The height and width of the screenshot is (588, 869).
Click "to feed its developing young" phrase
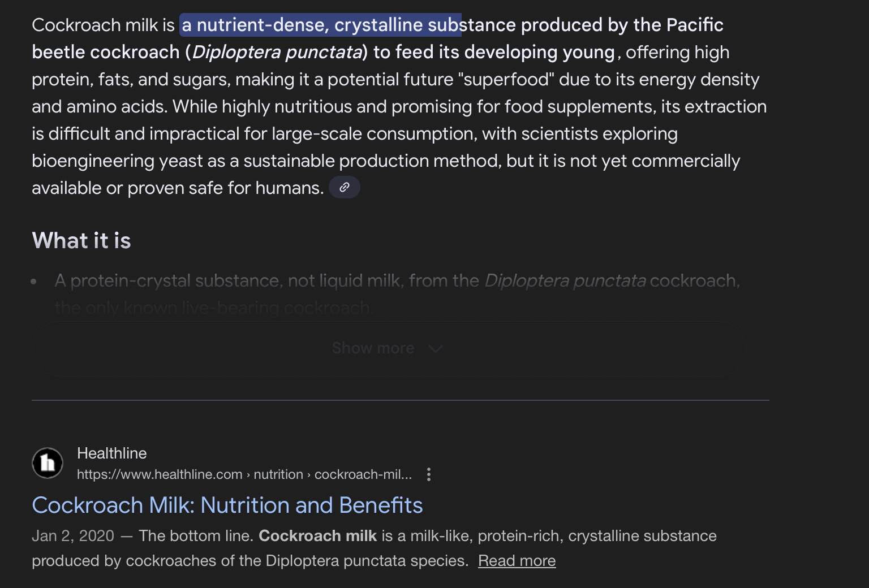pos(493,52)
